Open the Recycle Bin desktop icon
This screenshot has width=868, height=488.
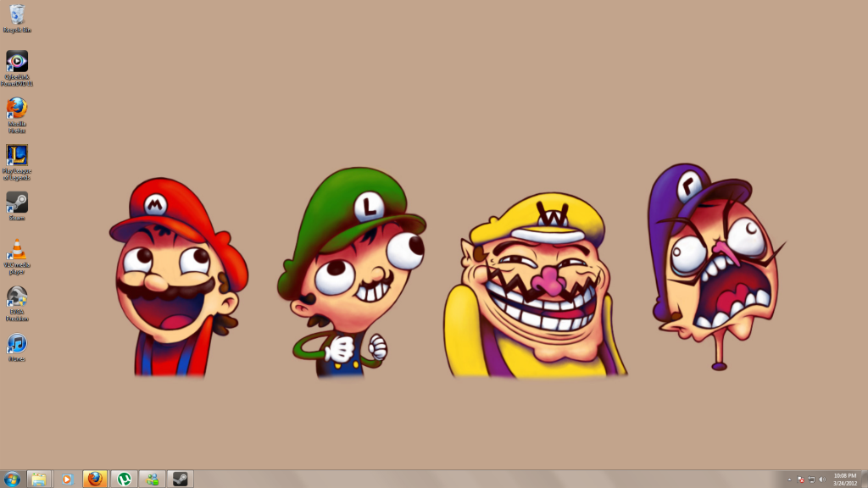pyautogui.click(x=17, y=19)
